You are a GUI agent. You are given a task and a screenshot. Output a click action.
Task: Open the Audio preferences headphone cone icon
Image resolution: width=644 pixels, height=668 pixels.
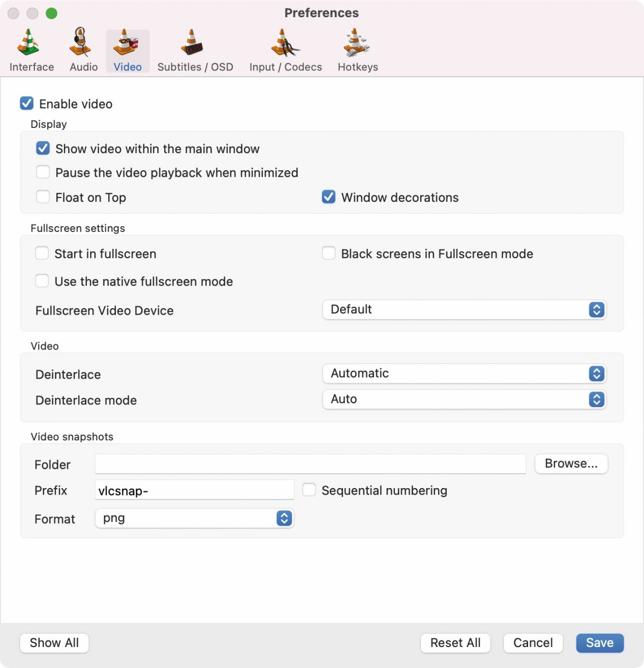[x=81, y=42]
